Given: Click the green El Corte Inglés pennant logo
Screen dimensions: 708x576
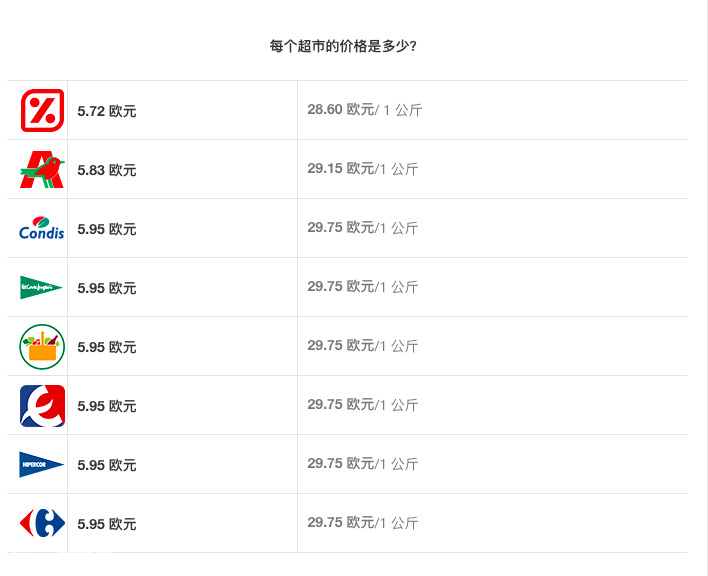Looking at the screenshot, I should [x=42, y=287].
